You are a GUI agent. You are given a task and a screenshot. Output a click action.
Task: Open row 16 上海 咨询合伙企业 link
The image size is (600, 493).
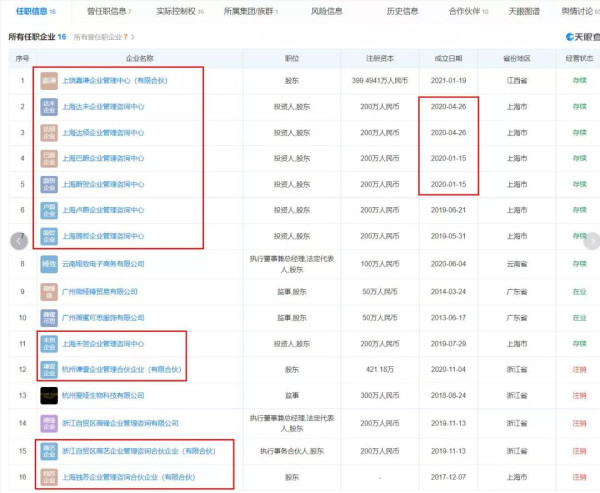point(129,477)
